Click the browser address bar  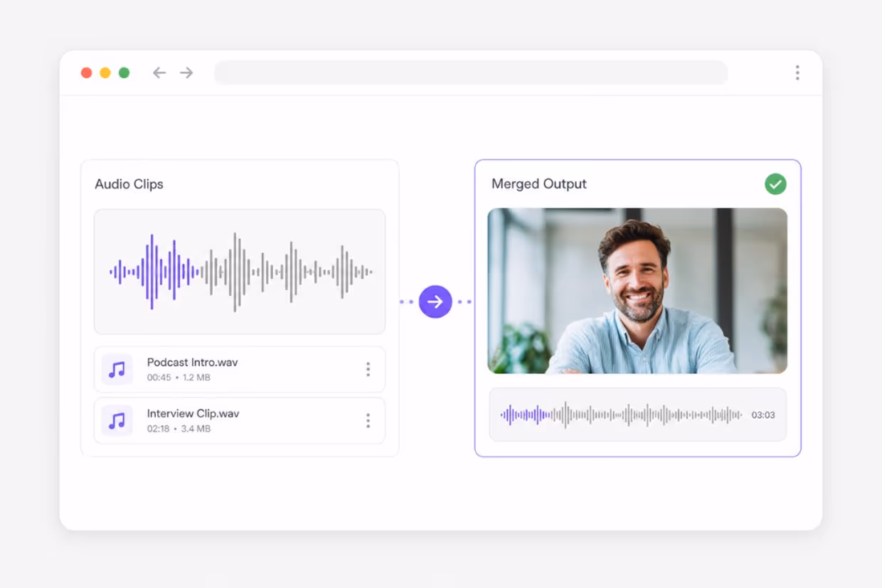click(x=471, y=73)
